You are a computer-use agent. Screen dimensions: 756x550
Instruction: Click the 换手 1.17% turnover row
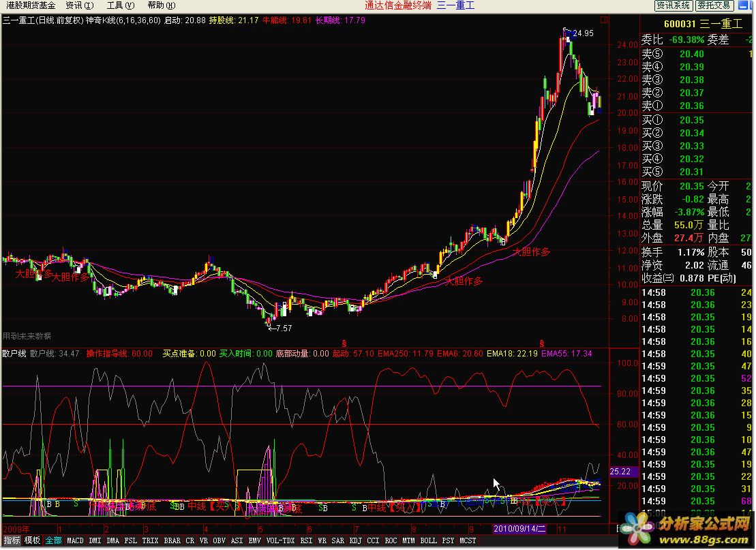tap(673, 252)
